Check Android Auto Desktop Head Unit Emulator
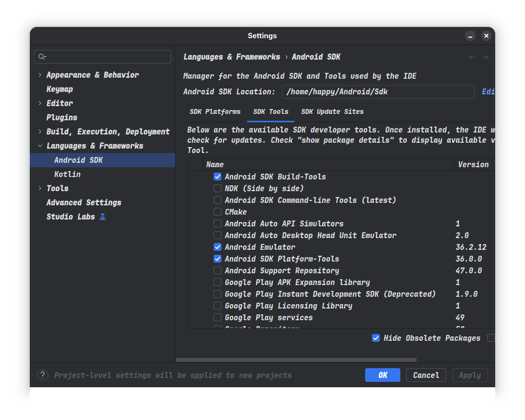Screen dimensions: 525x420 [x=218, y=235]
